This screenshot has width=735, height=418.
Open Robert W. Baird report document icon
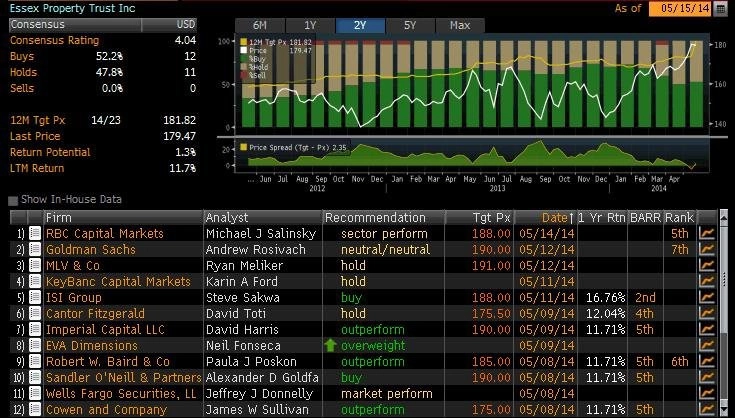pos(35,361)
